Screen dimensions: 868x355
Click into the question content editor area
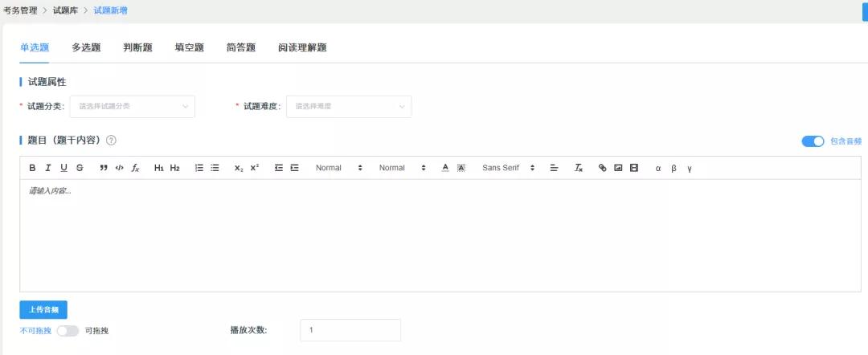click(x=440, y=235)
